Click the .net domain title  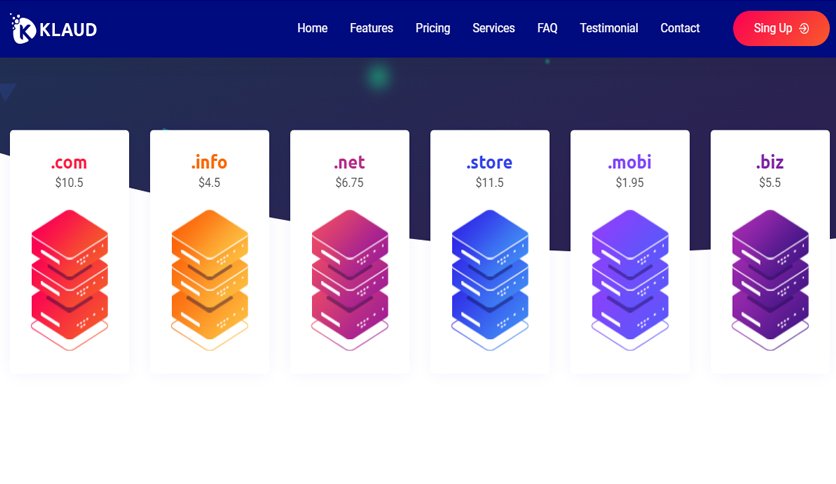[349, 162]
